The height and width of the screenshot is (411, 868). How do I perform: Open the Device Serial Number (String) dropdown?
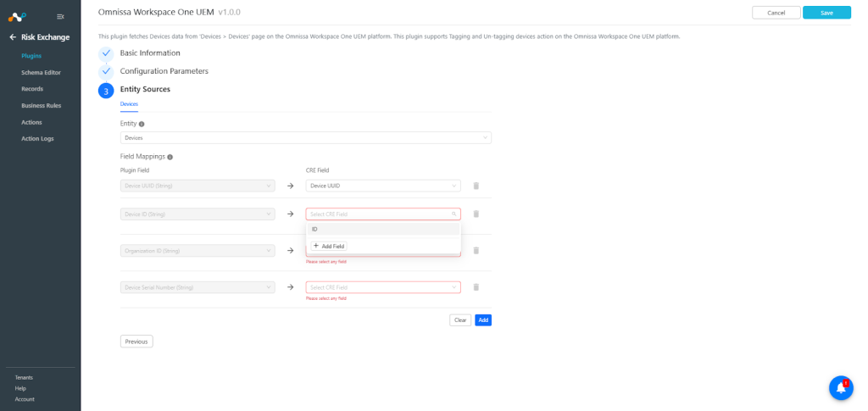[x=198, y=287]
